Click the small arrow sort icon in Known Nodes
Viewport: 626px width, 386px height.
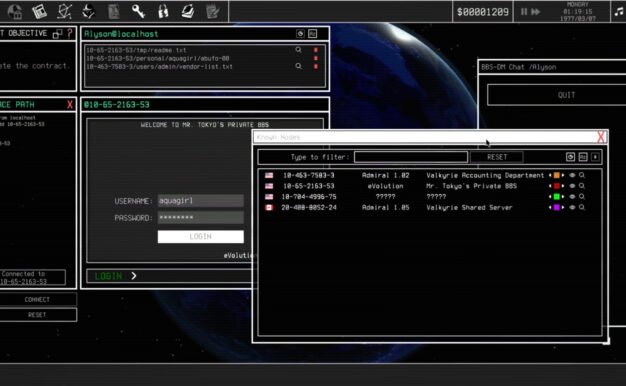595,157
